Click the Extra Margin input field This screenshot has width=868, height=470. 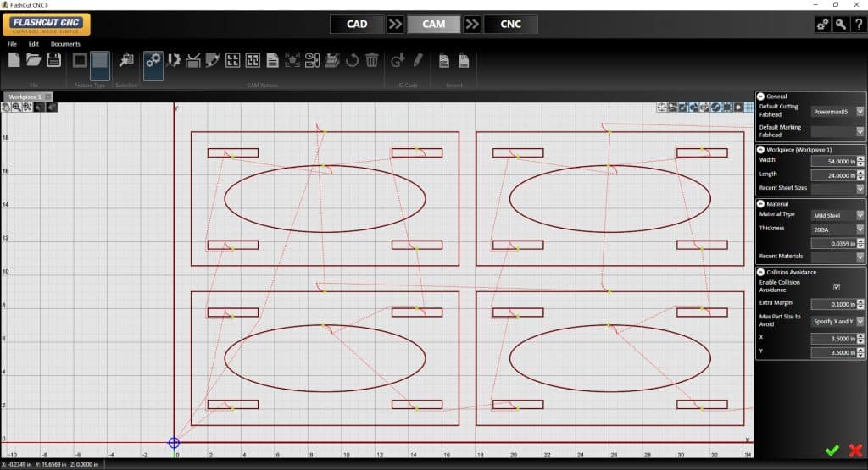click(832, 304)
